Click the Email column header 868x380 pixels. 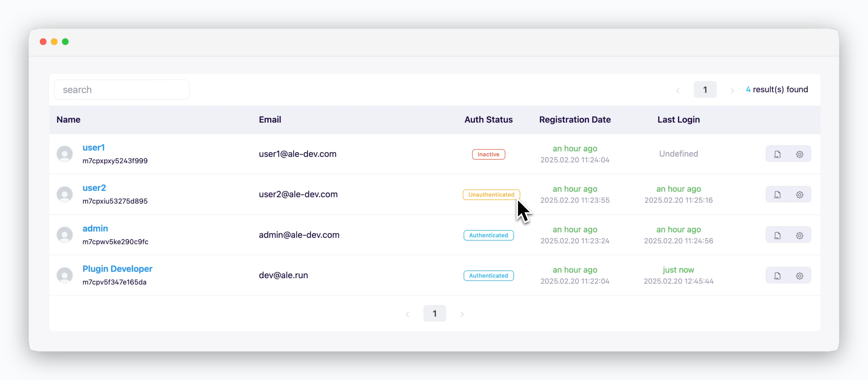270,120
